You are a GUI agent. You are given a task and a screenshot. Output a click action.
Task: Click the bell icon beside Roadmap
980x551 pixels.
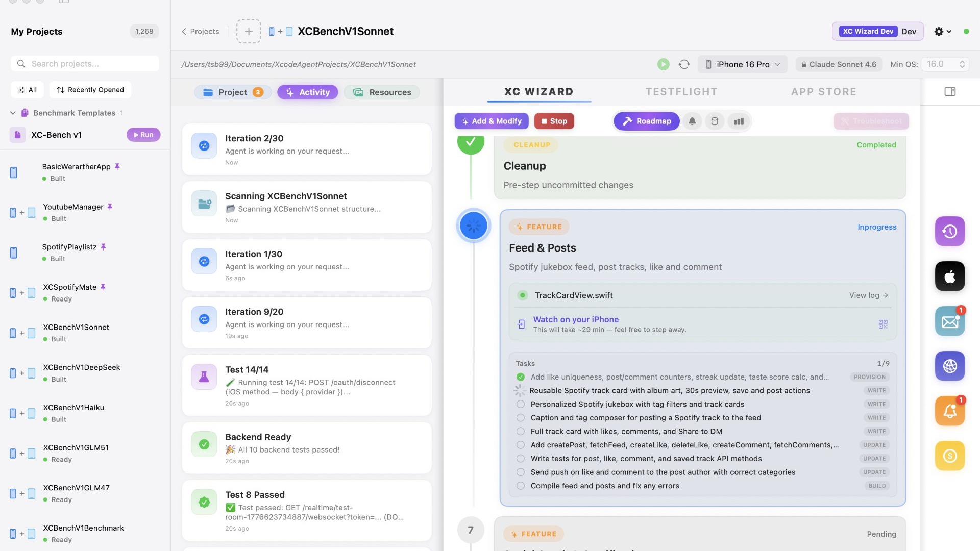(692, 121)
